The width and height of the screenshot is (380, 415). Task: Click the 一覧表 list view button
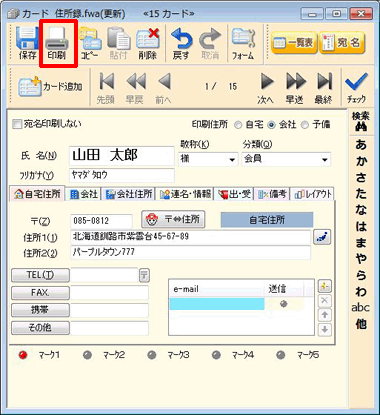coord(294,43)
